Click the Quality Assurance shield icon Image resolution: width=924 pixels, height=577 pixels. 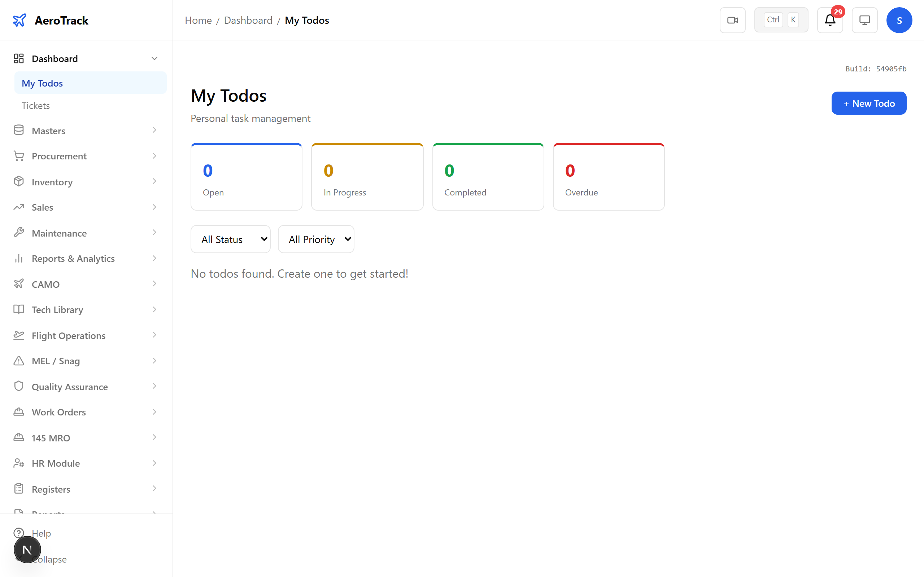(19, 386)
